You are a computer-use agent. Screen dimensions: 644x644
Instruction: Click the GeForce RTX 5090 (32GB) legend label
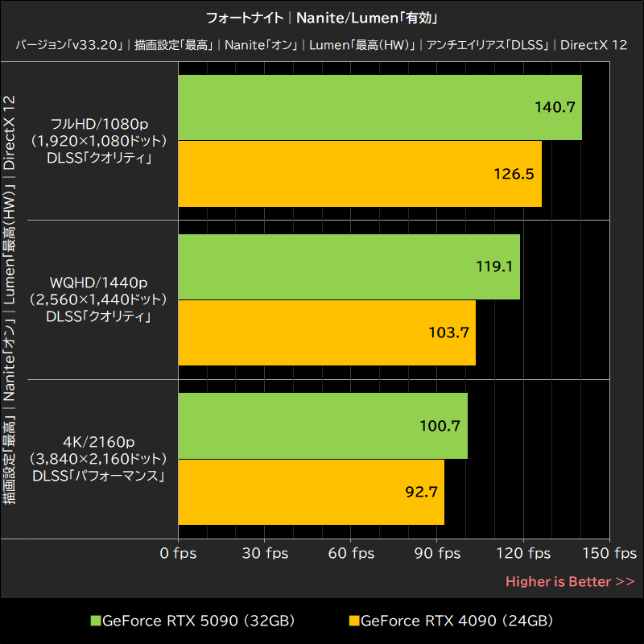[x=198, y=621]
